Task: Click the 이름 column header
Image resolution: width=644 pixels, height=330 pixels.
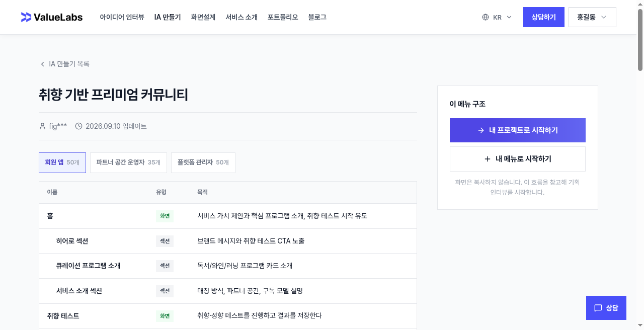Action: pos(52,192)
